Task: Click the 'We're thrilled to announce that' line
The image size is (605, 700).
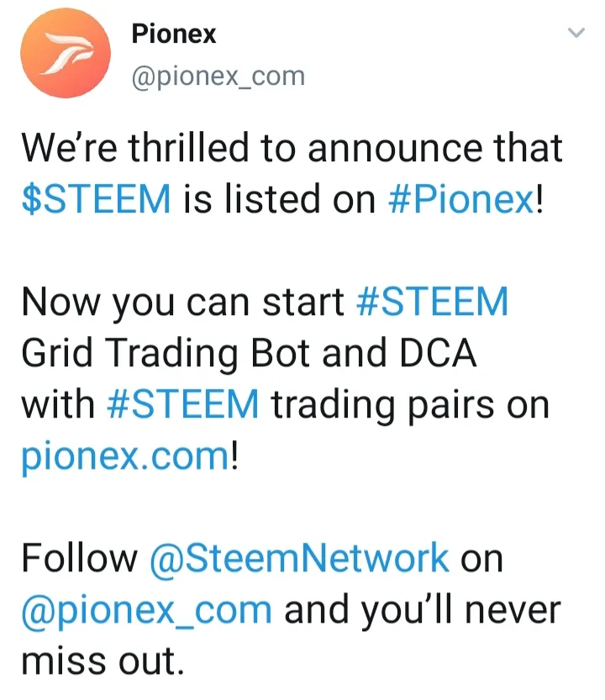Action: 292,148
